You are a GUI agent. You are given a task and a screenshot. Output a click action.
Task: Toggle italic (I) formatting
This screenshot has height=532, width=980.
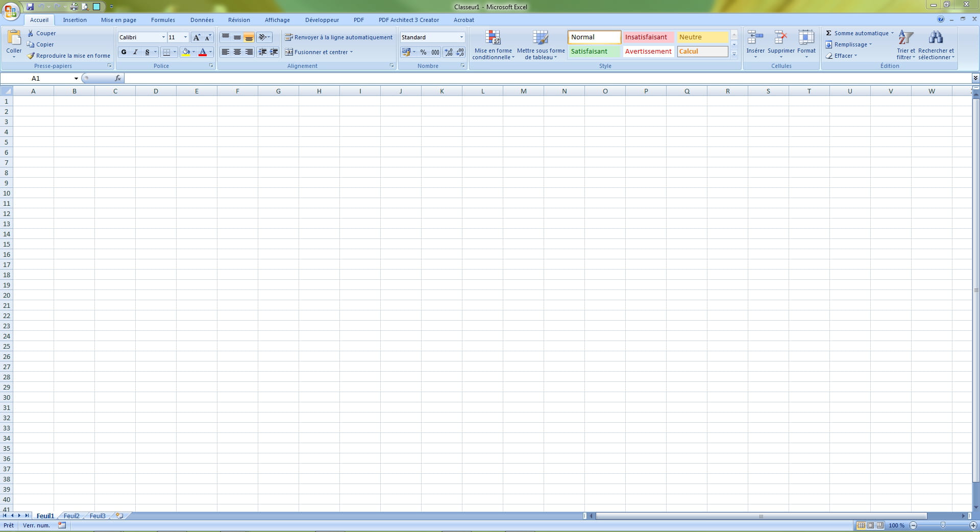[x=135, y=52]
